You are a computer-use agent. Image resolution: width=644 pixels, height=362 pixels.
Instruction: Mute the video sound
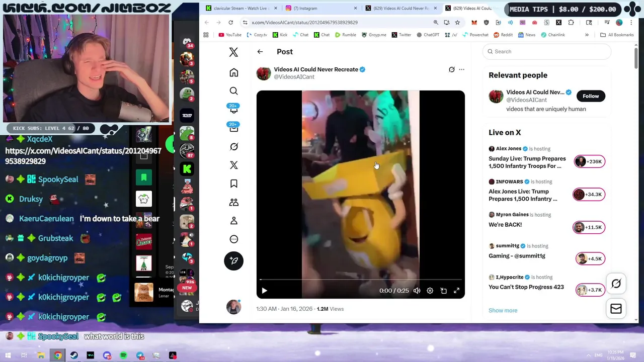[417, 291]
